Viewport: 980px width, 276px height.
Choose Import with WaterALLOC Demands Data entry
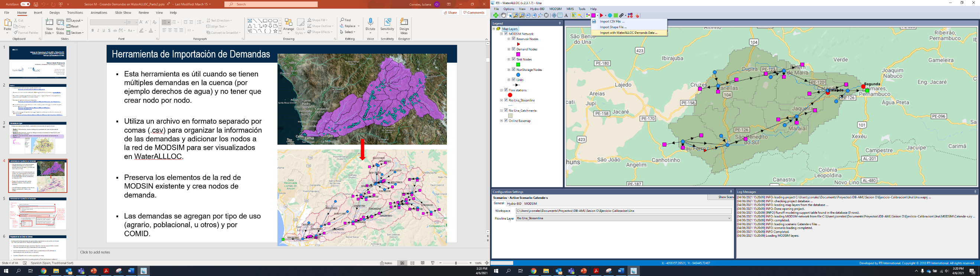click(x=629, y=33)
